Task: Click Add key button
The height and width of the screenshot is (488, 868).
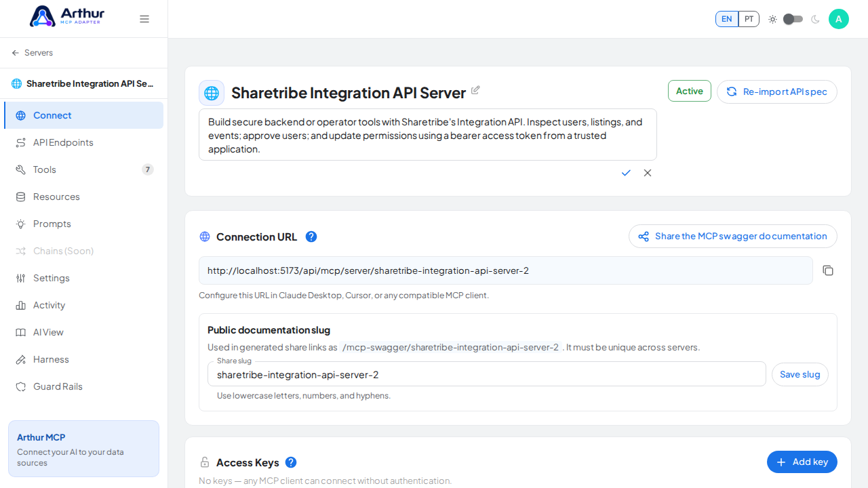Action: (802, 462)
